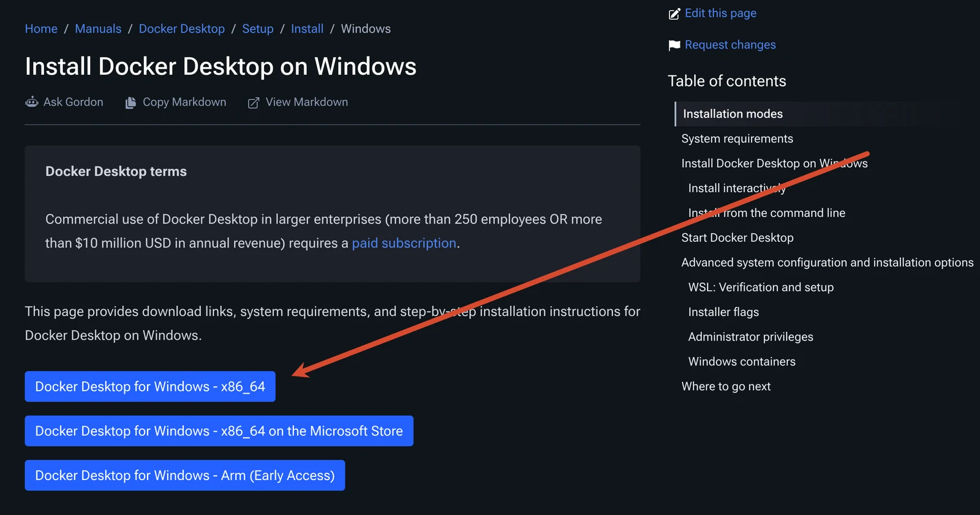Click the Install Docker Desktop on Windows heading
Screen dimensions: 980x515
221,66
